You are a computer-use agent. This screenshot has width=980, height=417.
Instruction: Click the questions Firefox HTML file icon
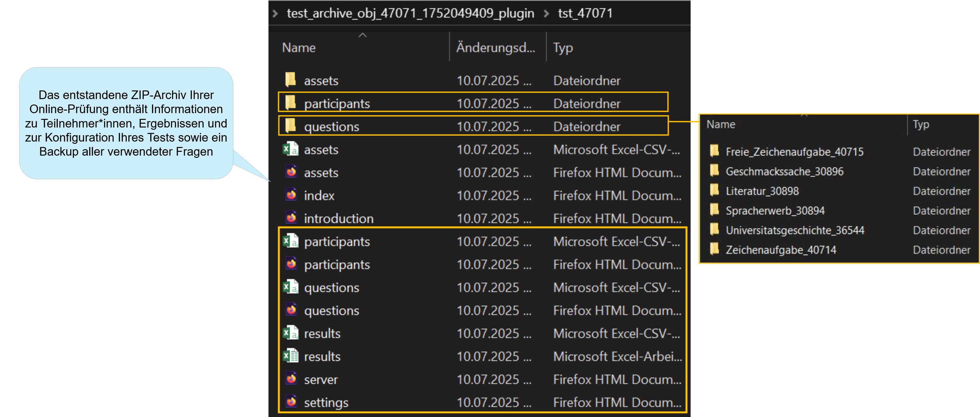[291, 310]
